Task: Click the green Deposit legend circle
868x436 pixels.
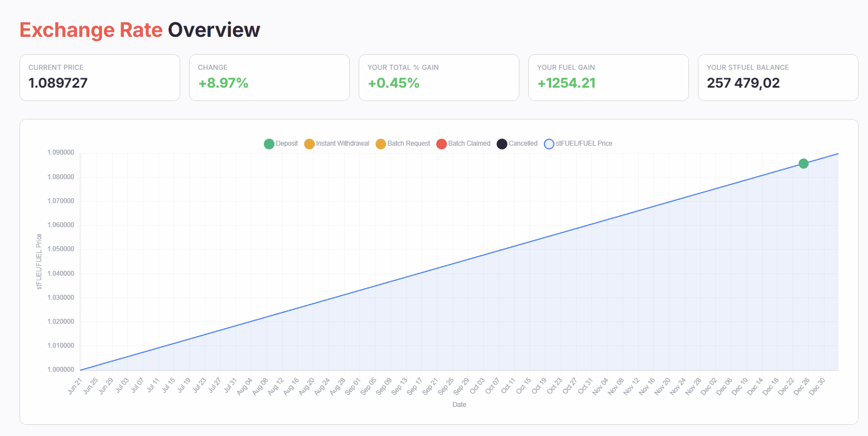Action: 269,144
